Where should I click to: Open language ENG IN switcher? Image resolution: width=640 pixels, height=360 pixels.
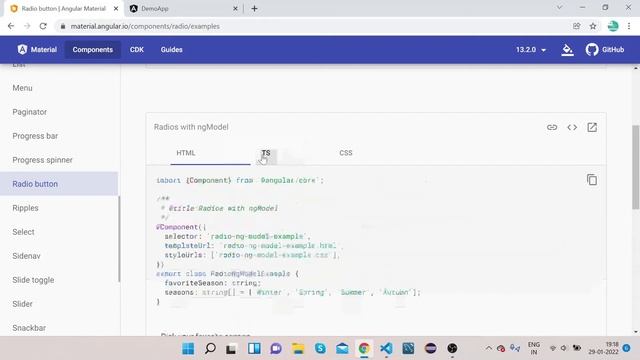(533, 348)
